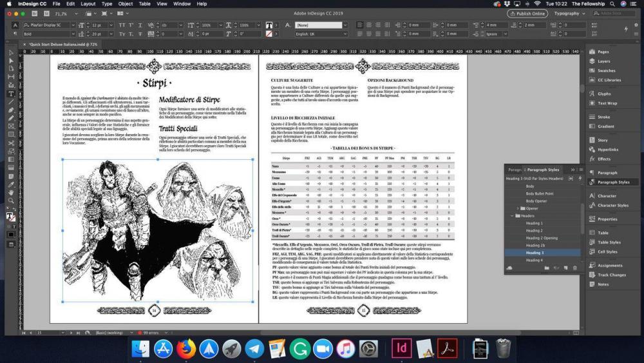
Task: Open the Swatches panel
Action: [x=606, y=70]
